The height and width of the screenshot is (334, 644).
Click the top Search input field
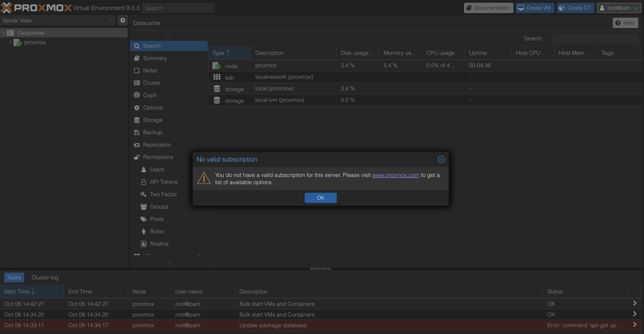tap(178, 8)
